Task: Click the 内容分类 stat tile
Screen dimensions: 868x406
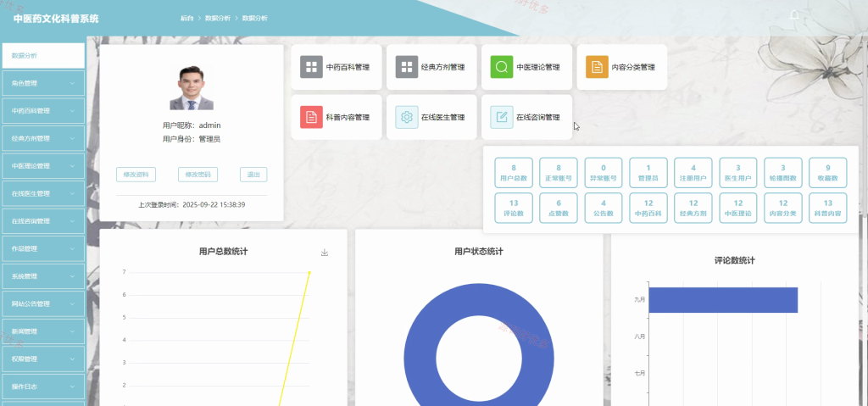Action: coord(782,208)
